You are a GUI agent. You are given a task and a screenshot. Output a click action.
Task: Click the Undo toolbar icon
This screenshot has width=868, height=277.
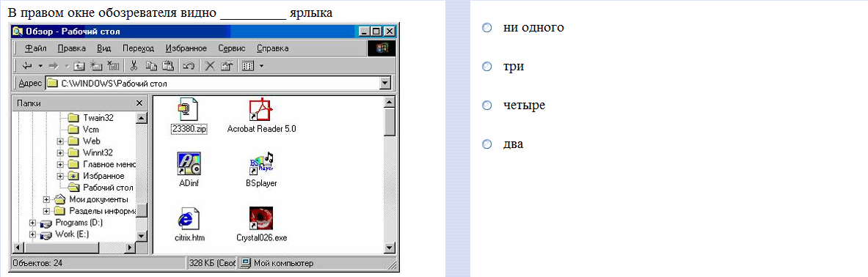pyautogui.click(x=189, y=66)
